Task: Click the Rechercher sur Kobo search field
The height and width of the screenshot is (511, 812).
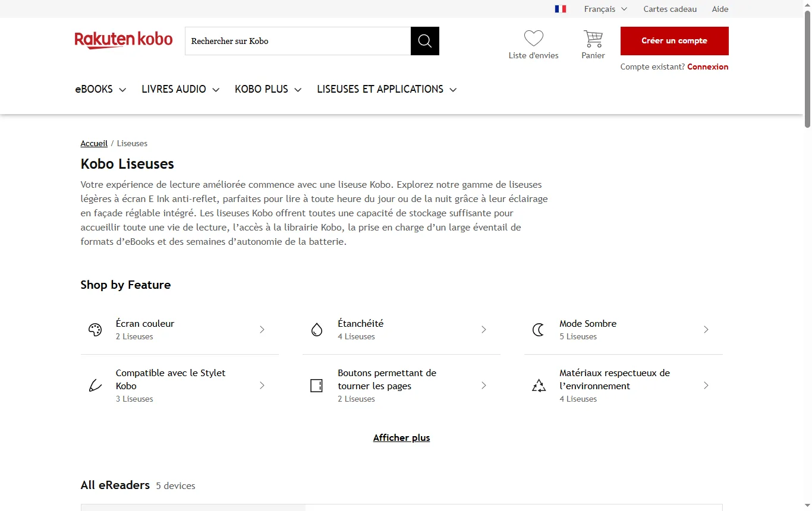Action: pyautogui.click(x=298, y=41)
